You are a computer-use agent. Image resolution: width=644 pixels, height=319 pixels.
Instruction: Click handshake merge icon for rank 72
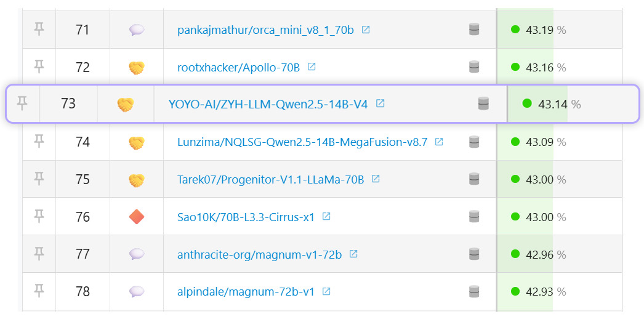[137, 67]
